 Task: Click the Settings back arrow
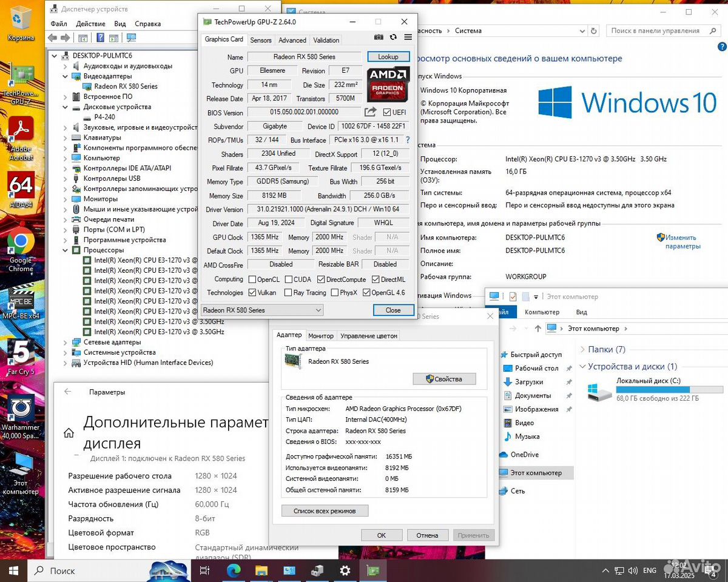67,392
